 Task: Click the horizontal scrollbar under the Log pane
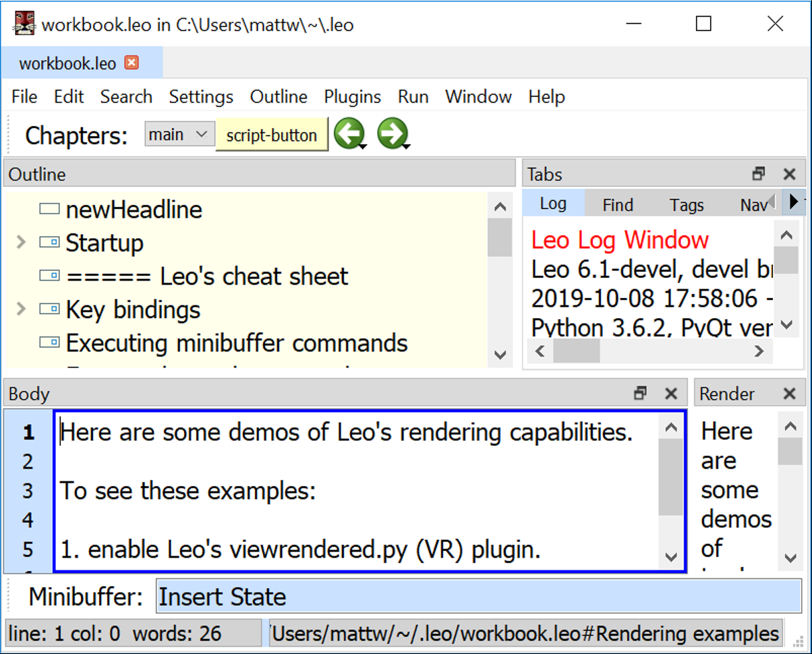tap(577, 351)
